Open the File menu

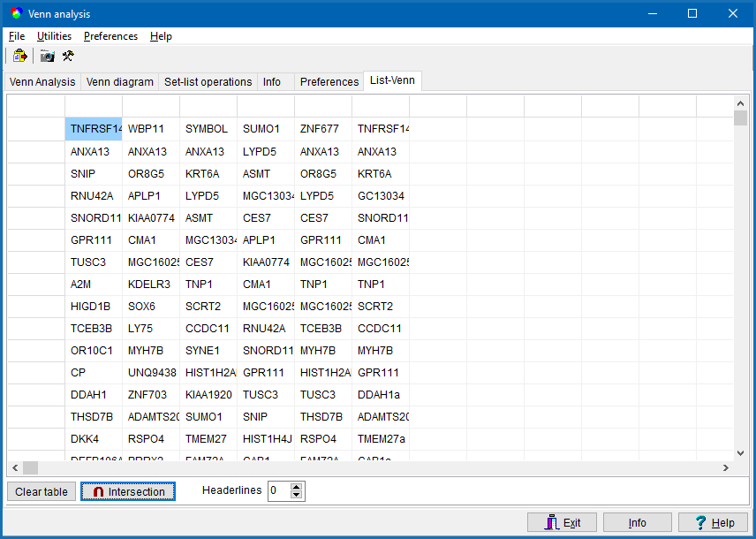pyautogui.click(x=17, y=36)
